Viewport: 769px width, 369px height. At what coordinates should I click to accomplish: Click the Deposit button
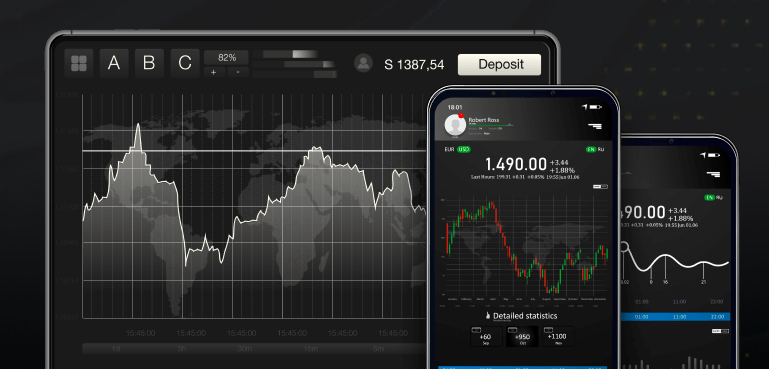499,64
